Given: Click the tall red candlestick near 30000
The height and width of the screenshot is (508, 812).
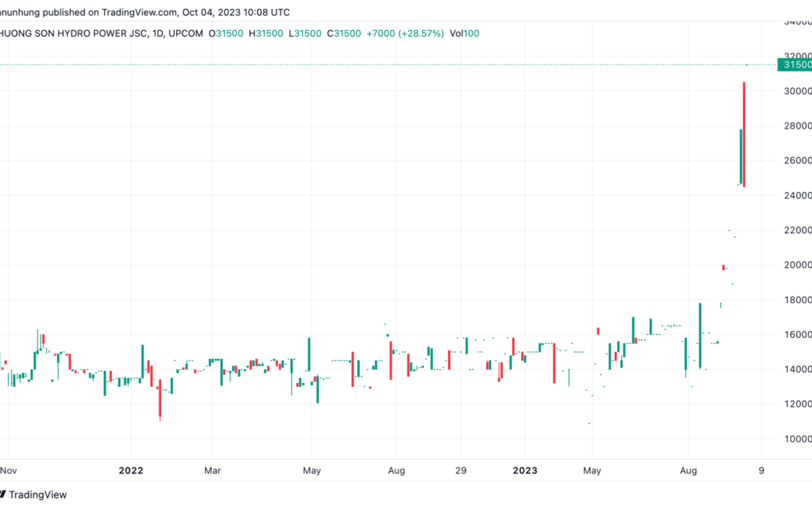Looking at the screenshot, I should [744, 134].
